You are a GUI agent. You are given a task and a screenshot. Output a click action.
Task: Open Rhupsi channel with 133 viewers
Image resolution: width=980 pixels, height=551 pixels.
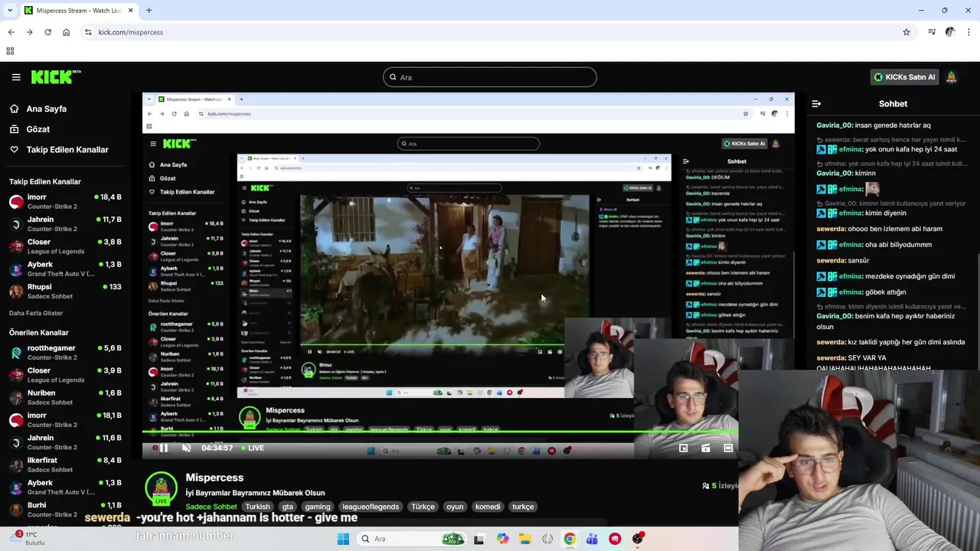(x=65, y=292)
